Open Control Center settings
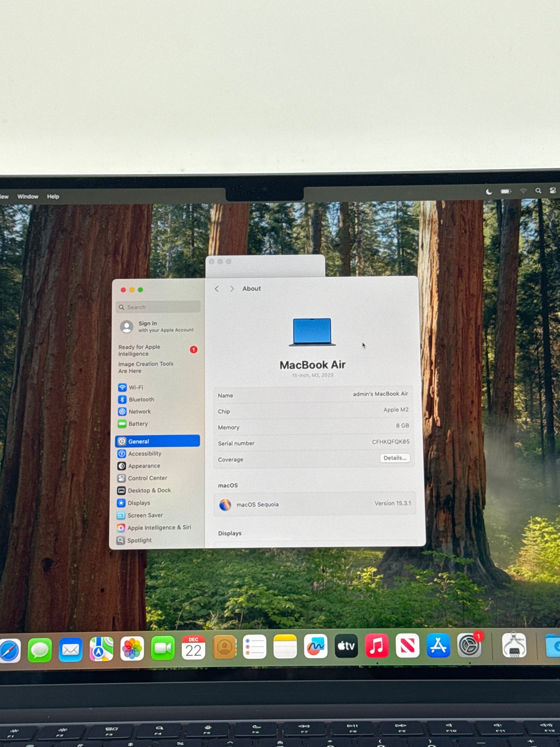The height and width of the screenshot is (747, 560). click(147, 478)
